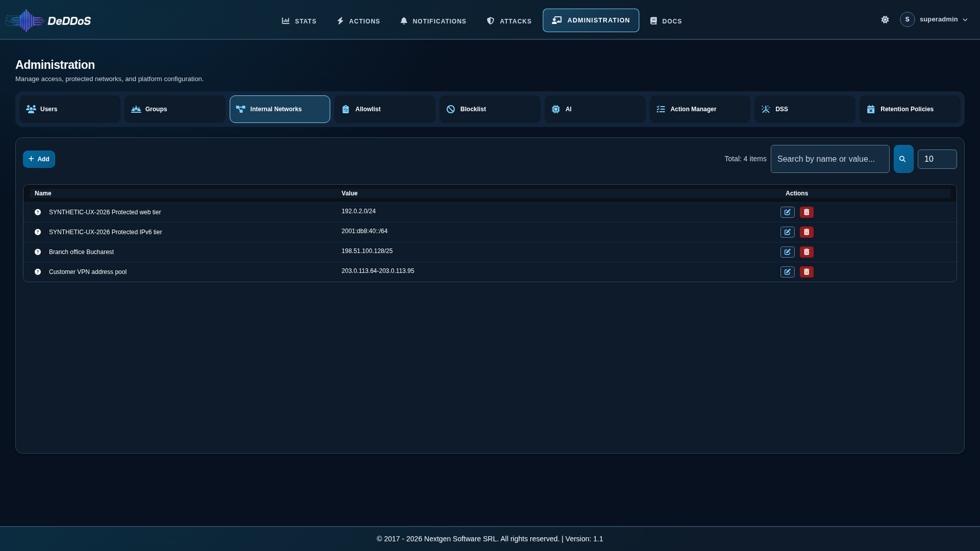
Task: Open the Docs page
Action: (x=666, y=21)
